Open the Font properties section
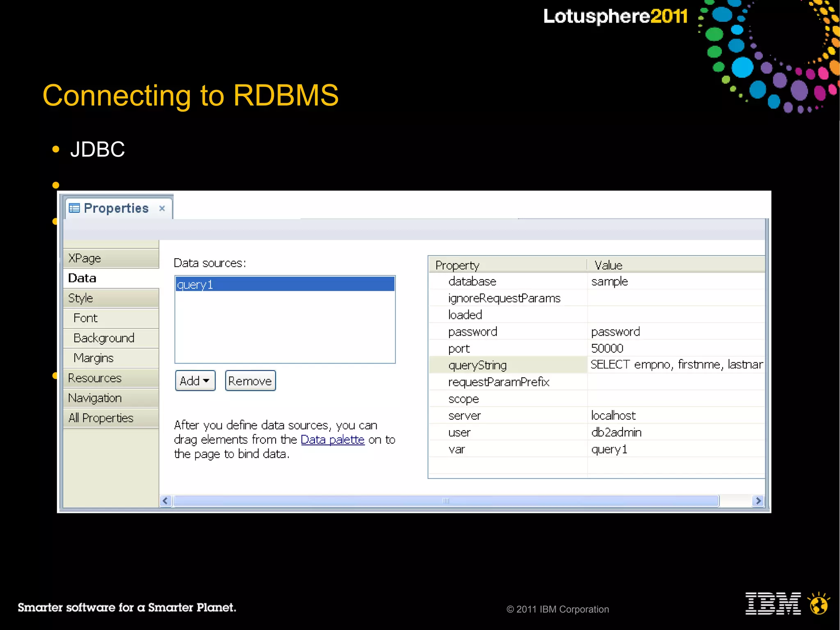Image resolution: width=840 pixels, height=630 pixels. 111,318
